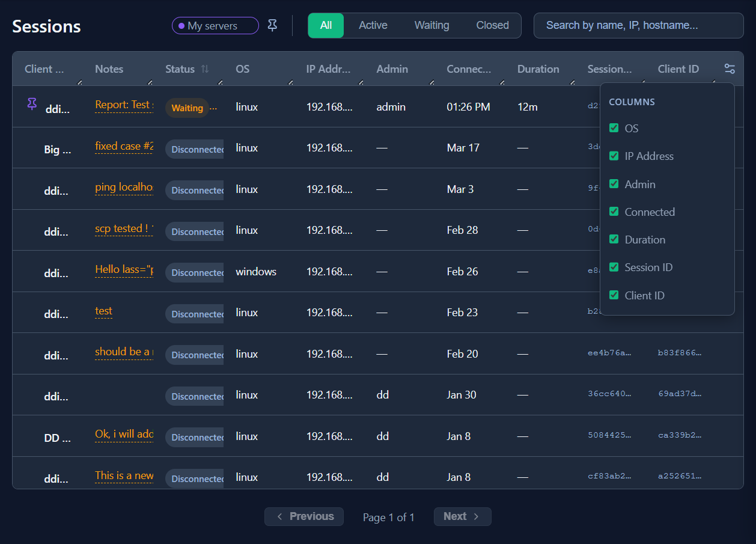The height and width of the screenshot is (544, 756).
Task: Select the All filter tab
Action: click(326, 25)
